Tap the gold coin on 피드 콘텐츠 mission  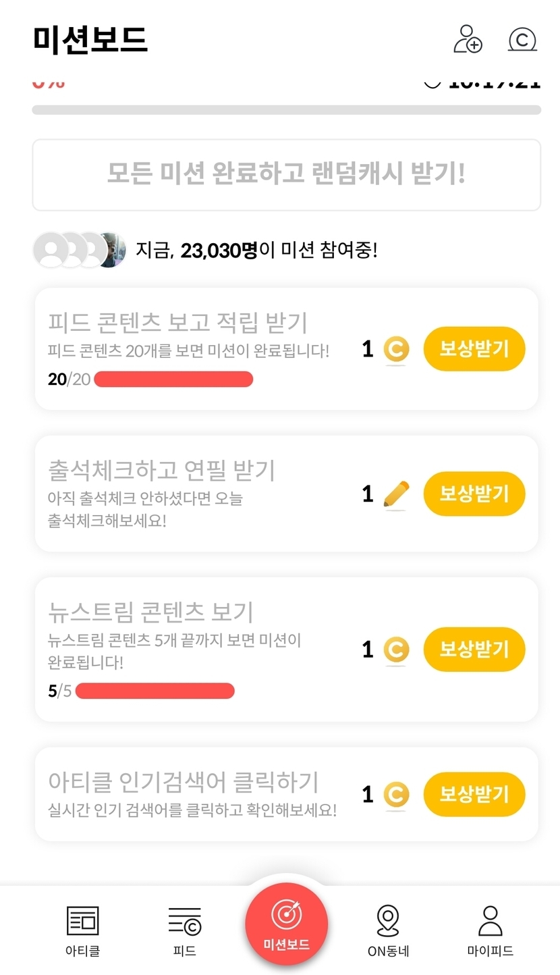pyautogui.click(x=396, y=350)
